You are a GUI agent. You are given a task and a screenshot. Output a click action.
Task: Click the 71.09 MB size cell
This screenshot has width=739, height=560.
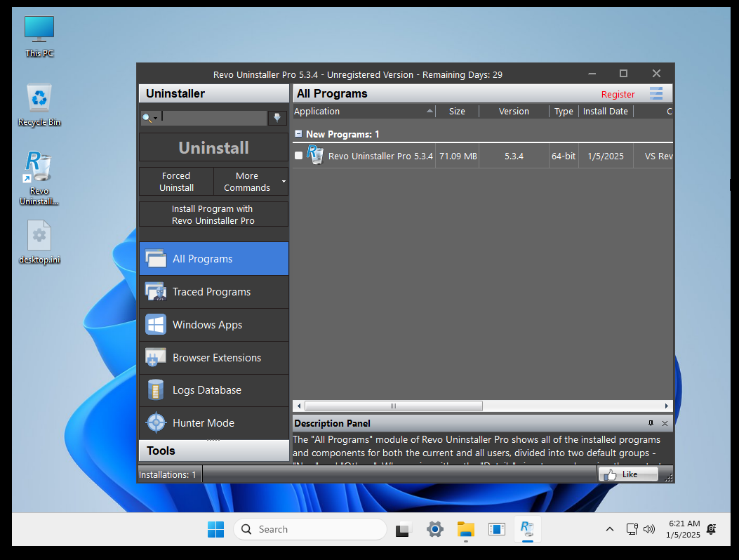click(458, 156)
